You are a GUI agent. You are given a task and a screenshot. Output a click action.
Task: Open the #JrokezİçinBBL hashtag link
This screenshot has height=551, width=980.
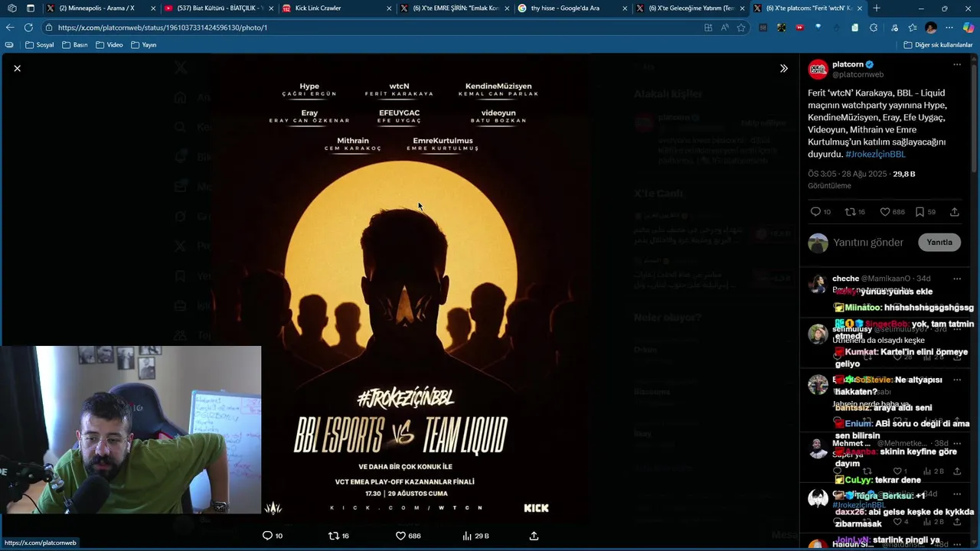[875, 155]
